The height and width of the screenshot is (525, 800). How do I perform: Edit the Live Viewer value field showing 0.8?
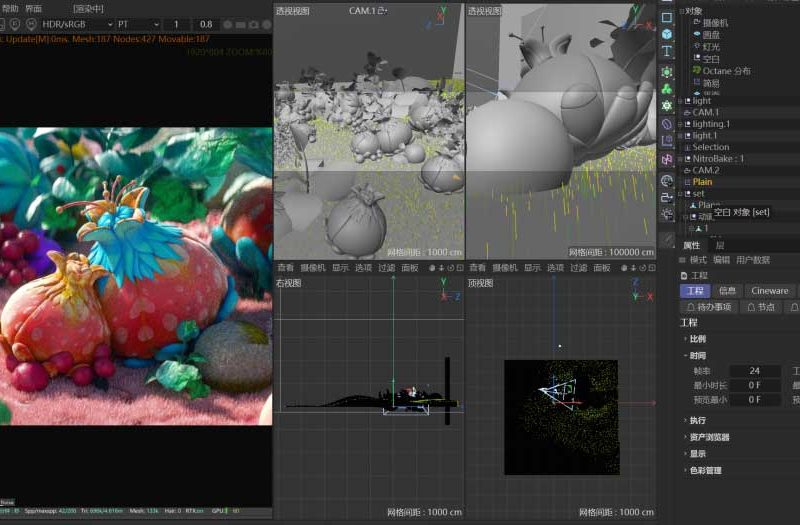[206, 24]
